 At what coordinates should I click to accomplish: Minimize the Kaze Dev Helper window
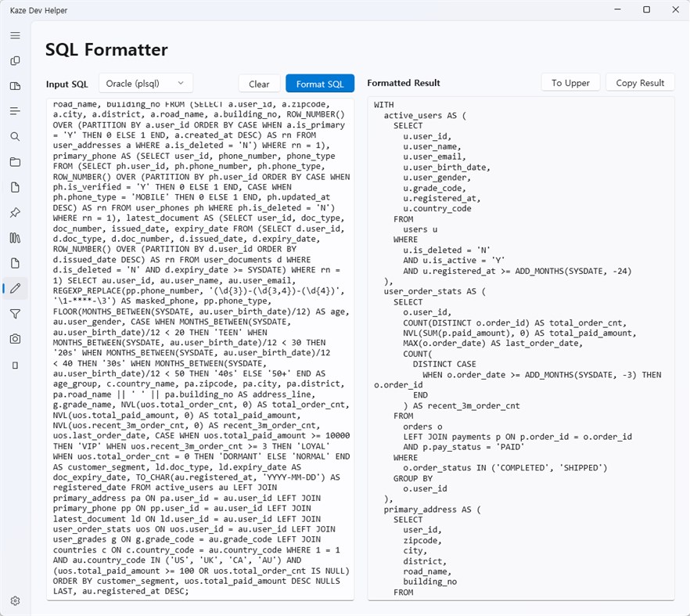click(x=617, y=9)
